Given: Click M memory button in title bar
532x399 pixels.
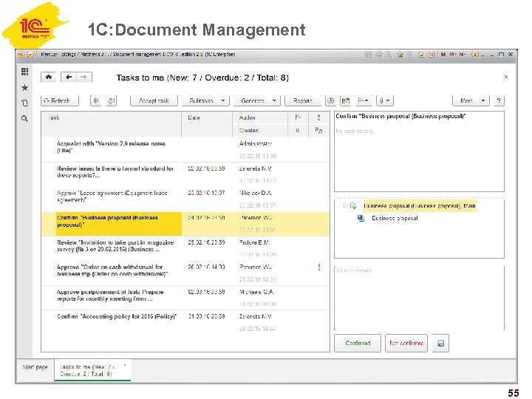Looking at the screenshot, I should tap(443, 54).
